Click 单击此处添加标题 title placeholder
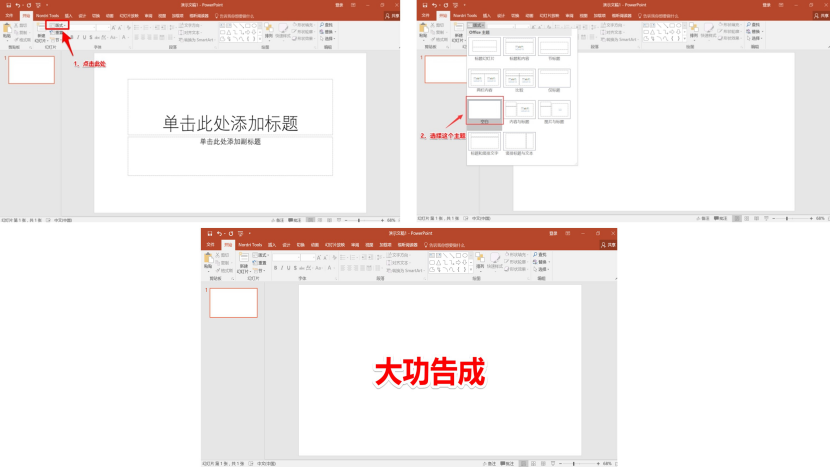This screenshot has width=830, height=467. [230, 123]
